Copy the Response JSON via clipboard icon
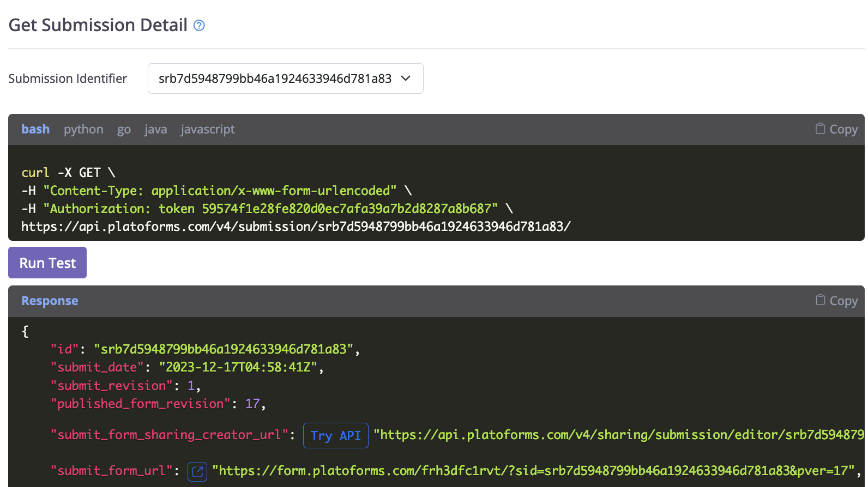Image resolution: width=868 pixels, height=487 pixels. (x=836, y=301)
